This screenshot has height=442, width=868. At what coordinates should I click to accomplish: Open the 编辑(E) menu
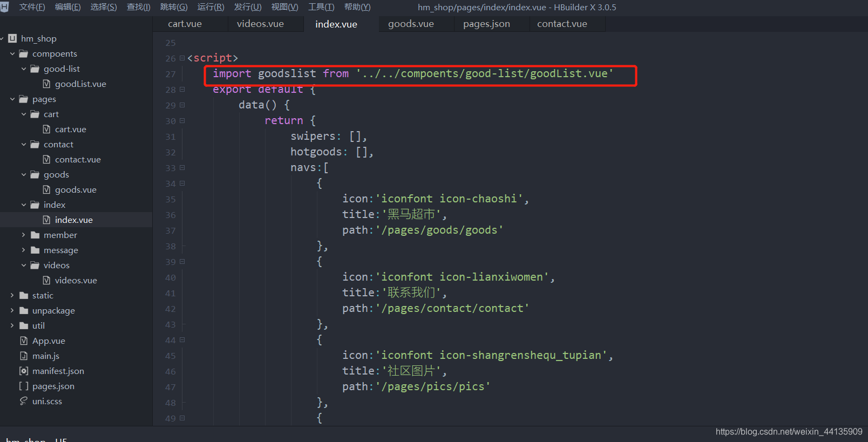click(x=67, y=7)
